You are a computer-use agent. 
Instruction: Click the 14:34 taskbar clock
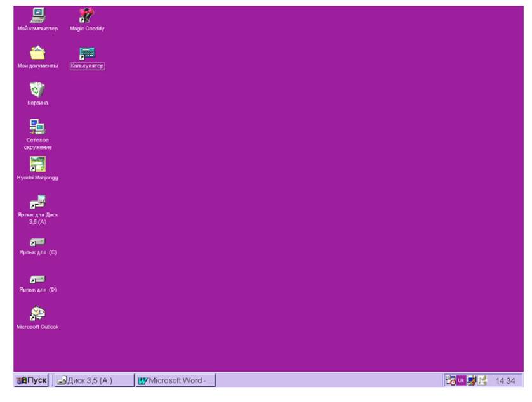coord(505,381)
